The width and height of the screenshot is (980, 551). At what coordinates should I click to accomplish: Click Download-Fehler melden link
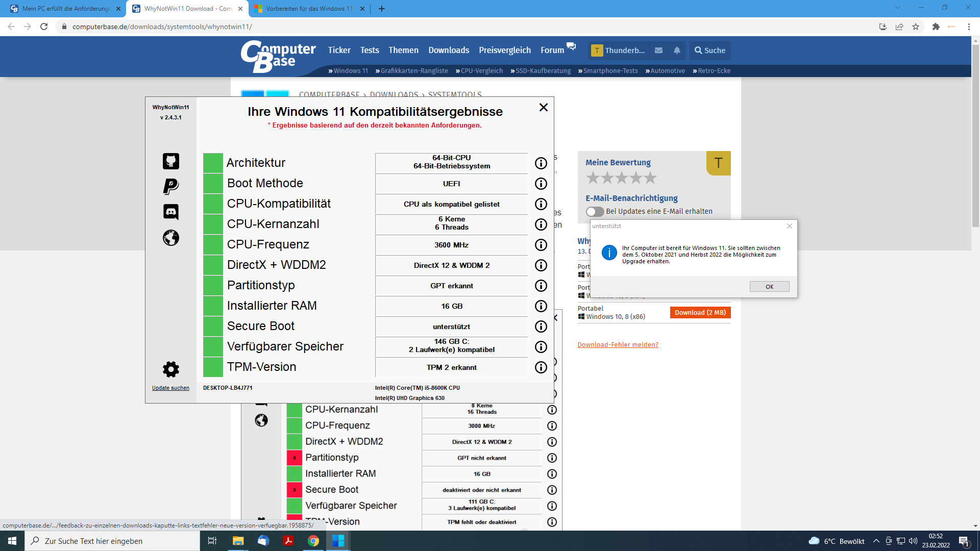coord(618,345)
